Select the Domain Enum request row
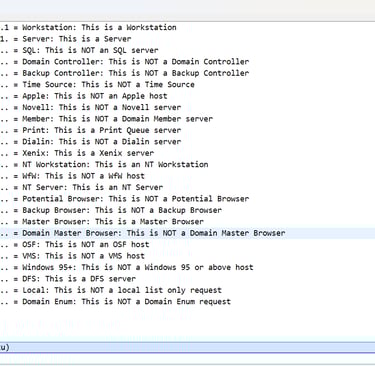 tap(115, 301)
